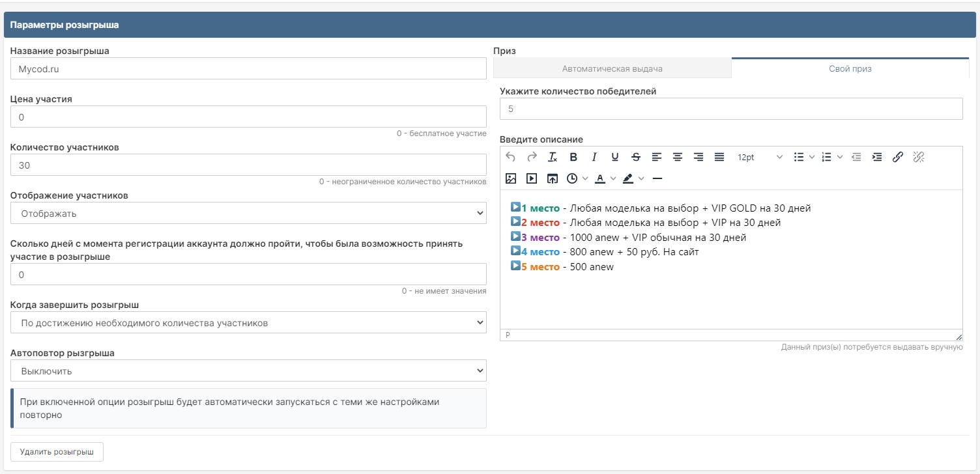Apply italic formatting in the description editor
The image size is (980, 474).
[594, 157]
